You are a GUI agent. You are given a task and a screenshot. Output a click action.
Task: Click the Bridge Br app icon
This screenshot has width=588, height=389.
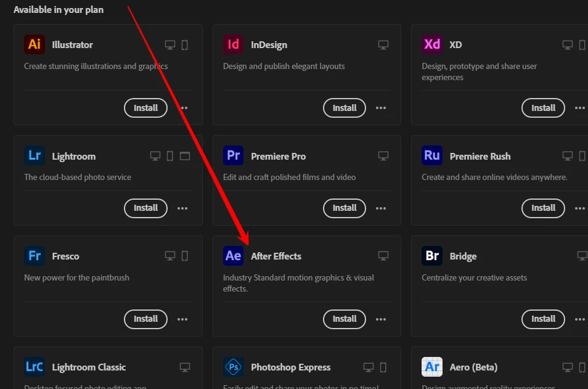click(x=432, y=256)
